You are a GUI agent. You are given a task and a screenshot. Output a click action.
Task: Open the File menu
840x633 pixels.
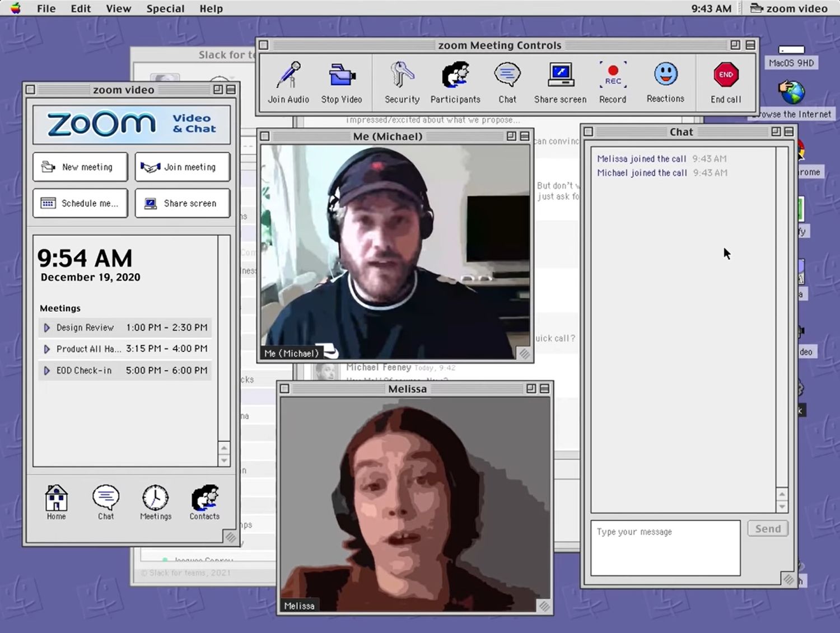46,8
